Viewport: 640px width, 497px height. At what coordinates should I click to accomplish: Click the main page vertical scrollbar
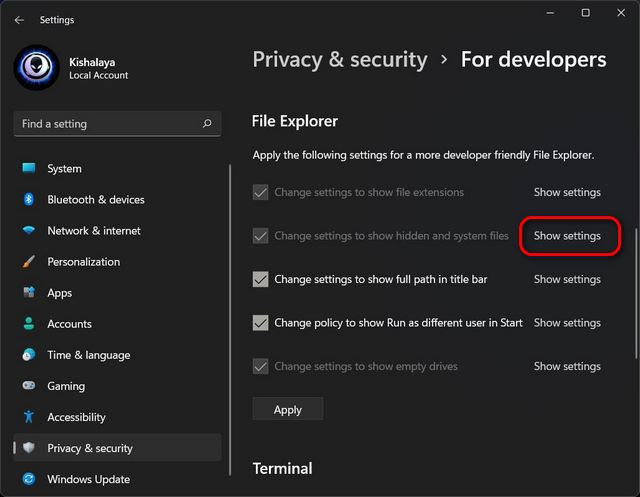(636, 293)
